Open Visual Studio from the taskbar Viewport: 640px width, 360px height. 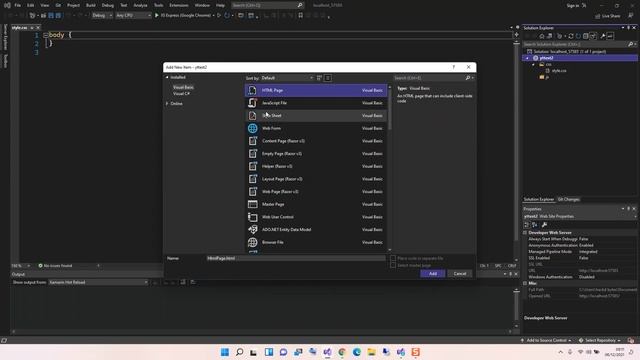327,352
